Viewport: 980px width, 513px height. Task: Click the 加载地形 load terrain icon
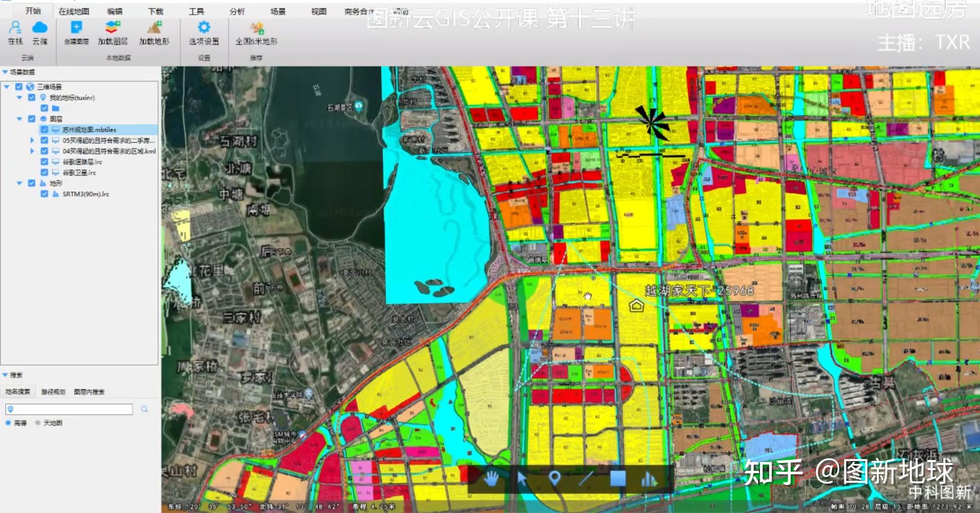(154, 28)
